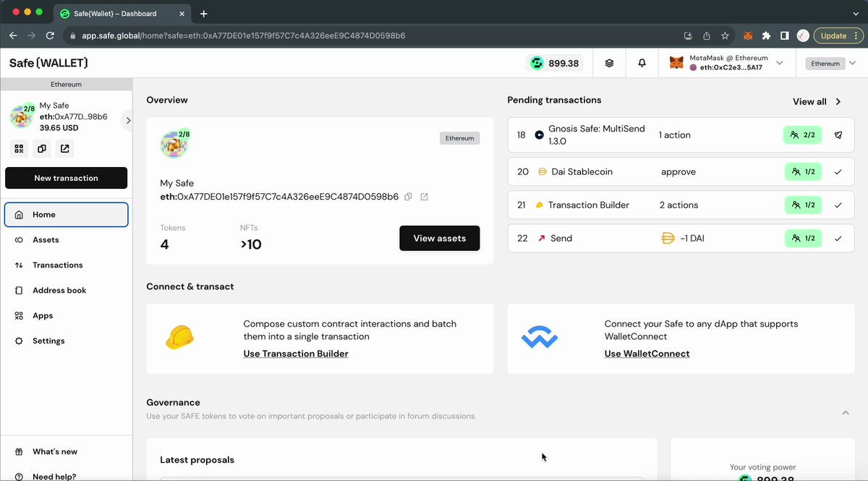Click the Safe {WALLET} logo
Image resolution: width=868 pixels, height=481 pixels.
click(48, 64)
